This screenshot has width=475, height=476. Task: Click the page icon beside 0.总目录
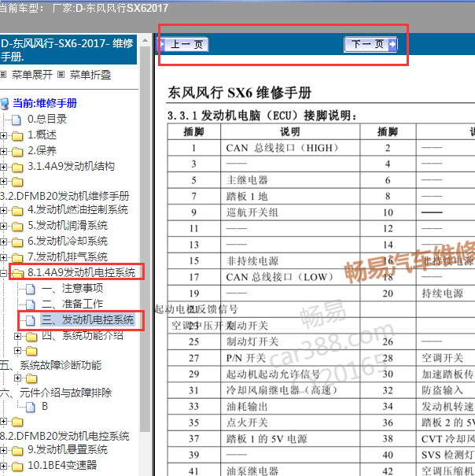coord(17,120)
